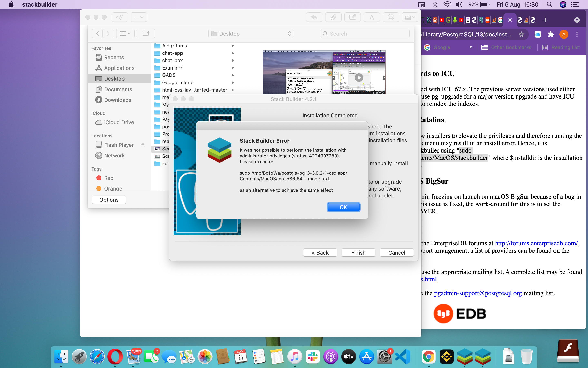Viewport: 588px width, 368px height.
Task: Open Visual Studio Code from Dock
Action: pos(403,357)
